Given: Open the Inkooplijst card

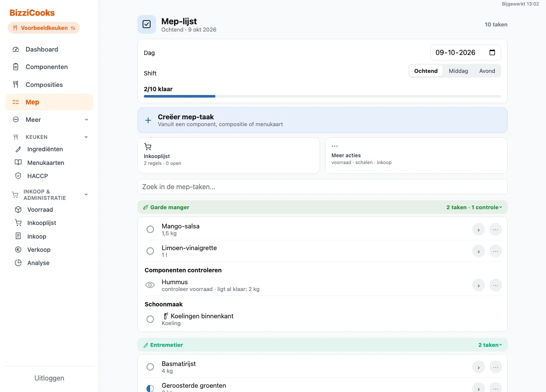Looking at the screenshot, I should [x=229, y=156].
